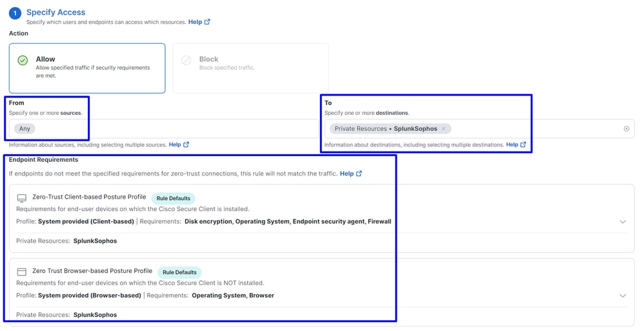Viewport: 644px width, 331px height.
Task: Remove SplunkSophos chip from destinations
Action: 443,128
